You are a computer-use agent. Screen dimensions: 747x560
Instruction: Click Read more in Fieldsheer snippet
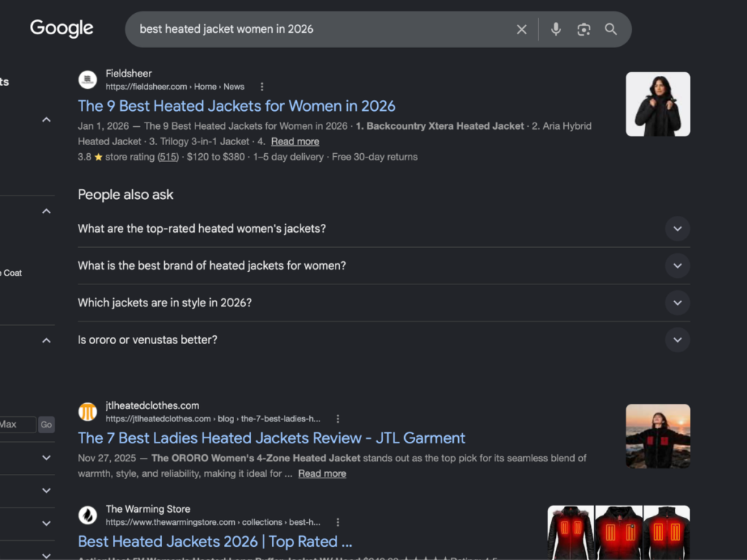[295, 141]
